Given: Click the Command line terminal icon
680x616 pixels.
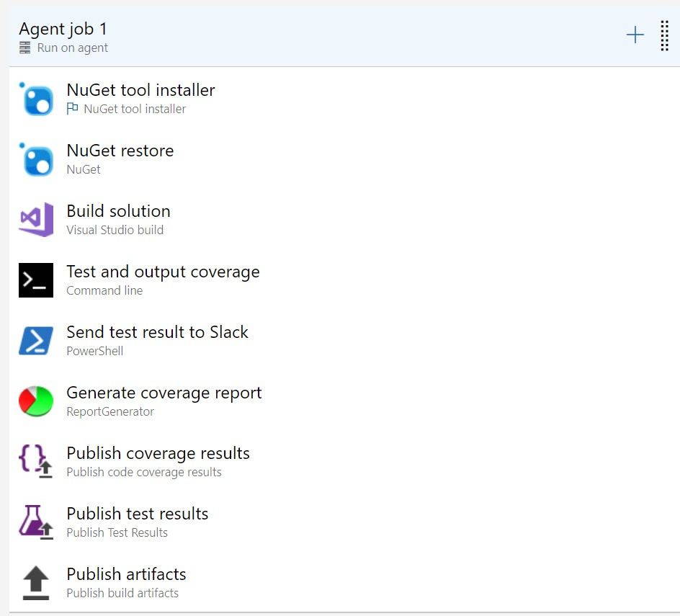Looking at the screenshot, I should (36, 280).
